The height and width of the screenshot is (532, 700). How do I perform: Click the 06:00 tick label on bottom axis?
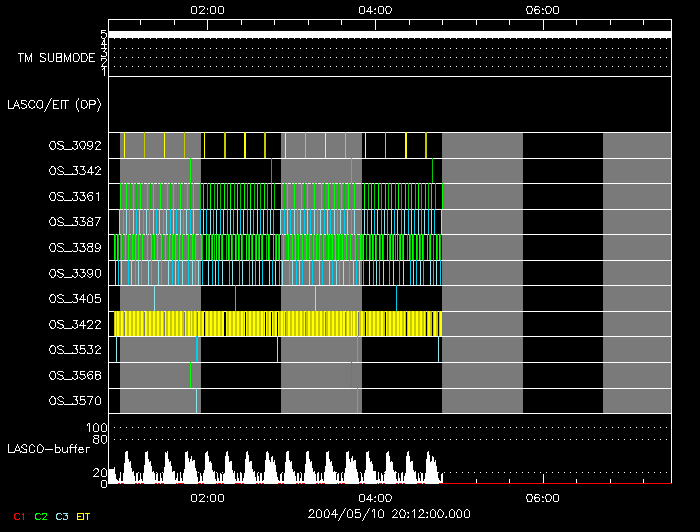541,498
